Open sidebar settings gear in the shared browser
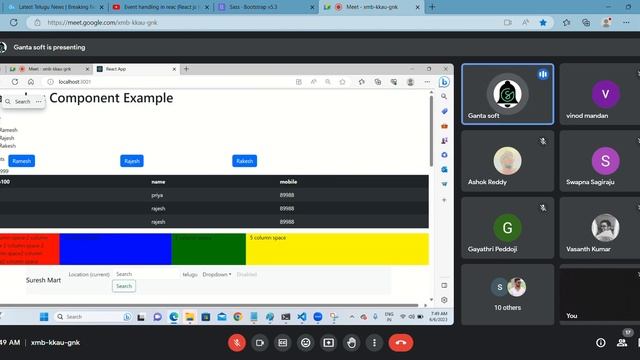640x360 pixels. tap(444, 300)
